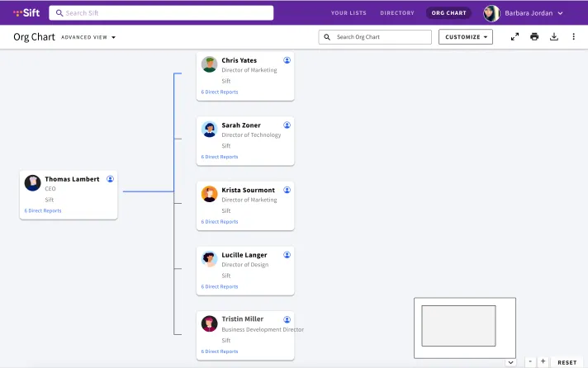The width and height of the screenshot is (588, 368).
Task: Click the name Tristin Miller
Action: pyautogui.click(x=242, y=319)
